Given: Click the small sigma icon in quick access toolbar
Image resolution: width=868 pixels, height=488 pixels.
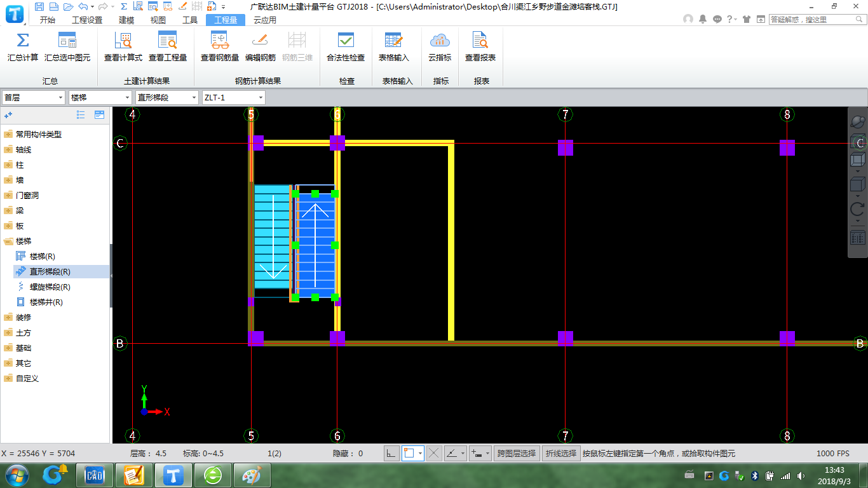Looking at the screenshot, I should [x=123, y=6].
